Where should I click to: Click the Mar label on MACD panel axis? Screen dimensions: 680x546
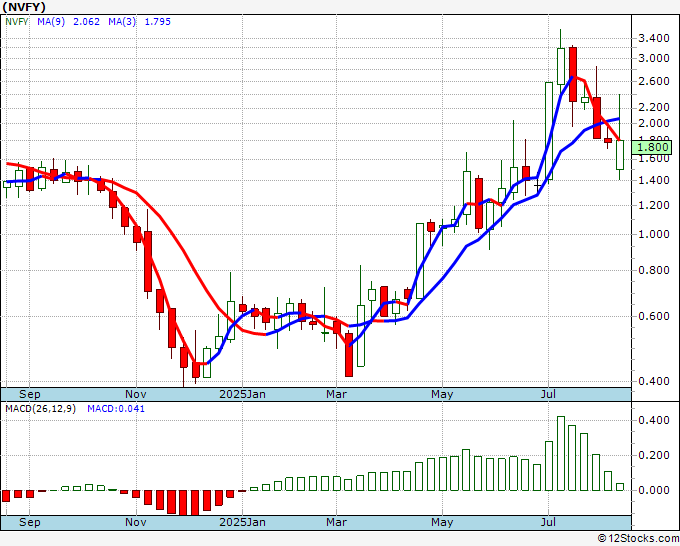tap(337, 522)
